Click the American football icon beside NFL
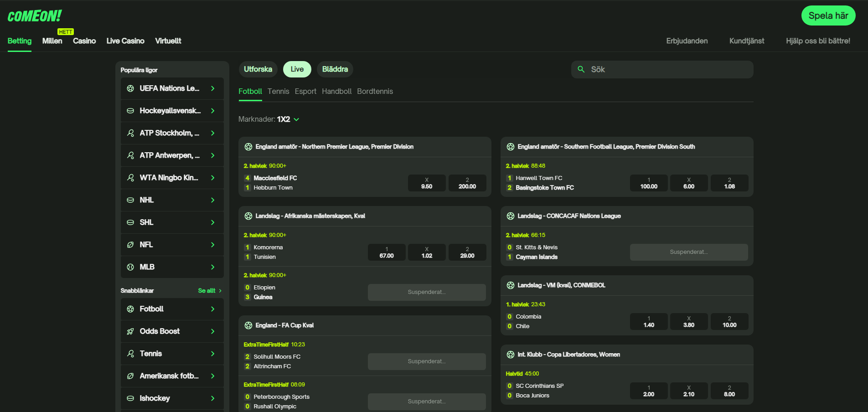868x412 pixels. tap(130, 245)
